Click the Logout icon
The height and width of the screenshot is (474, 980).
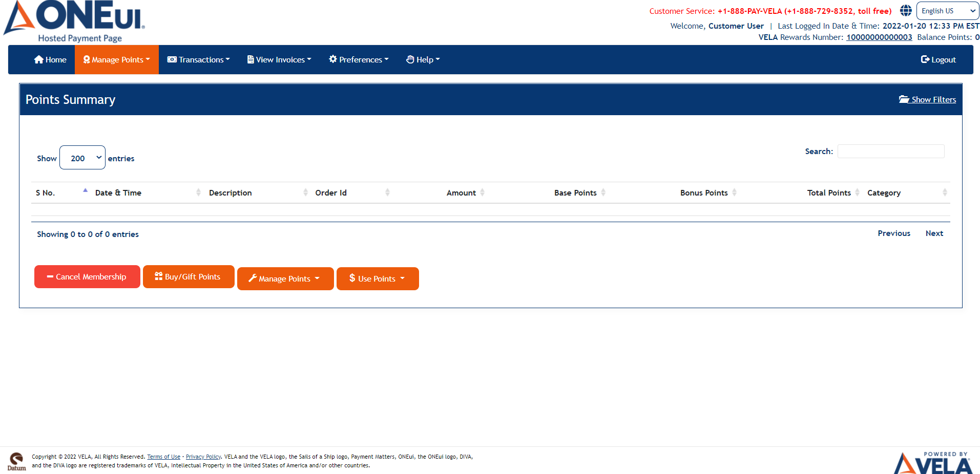coord(925,60)
